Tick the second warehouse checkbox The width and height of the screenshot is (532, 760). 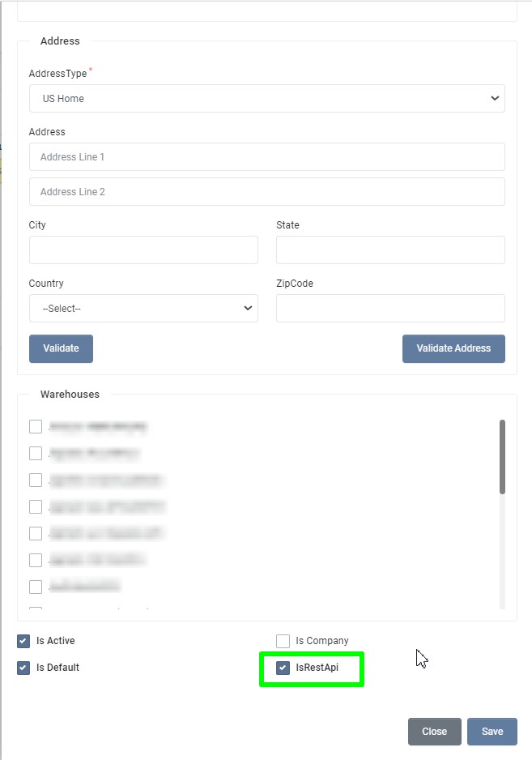tap(36, 453)
